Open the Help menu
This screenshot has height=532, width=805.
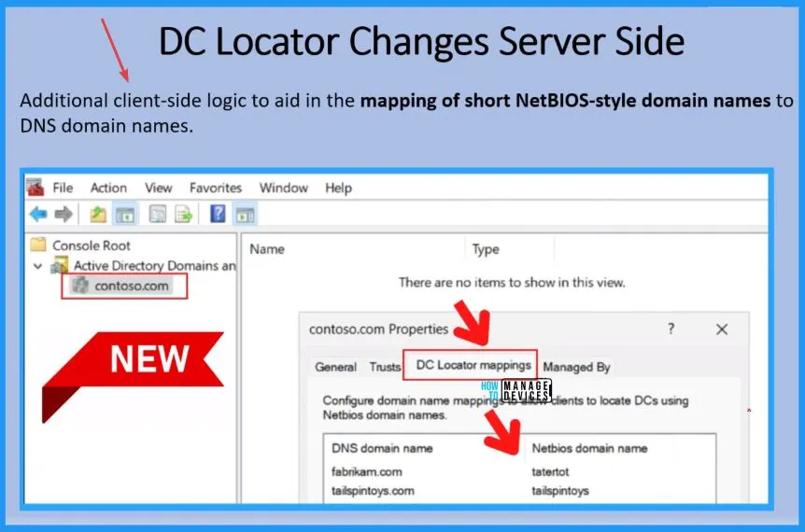(338, 188)
